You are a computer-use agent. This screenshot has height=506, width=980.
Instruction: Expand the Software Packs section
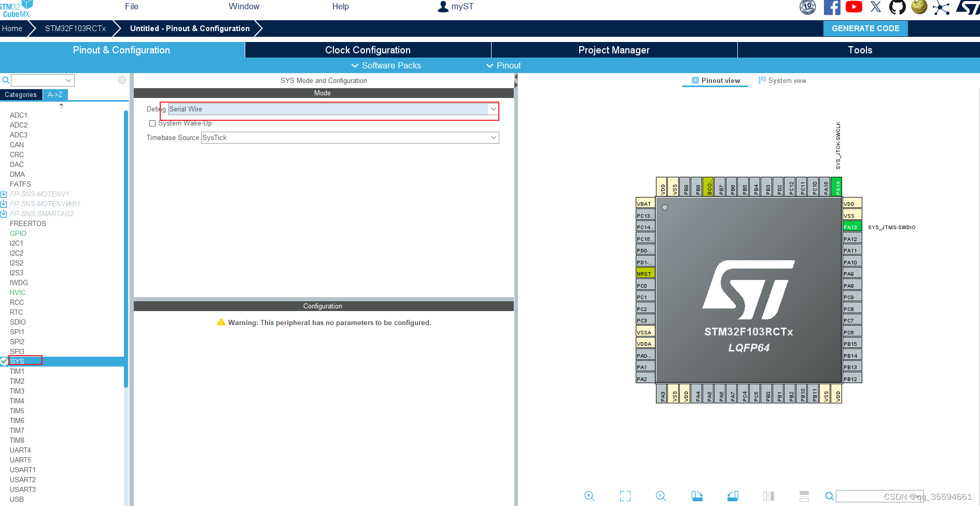(x=386, y=65)
